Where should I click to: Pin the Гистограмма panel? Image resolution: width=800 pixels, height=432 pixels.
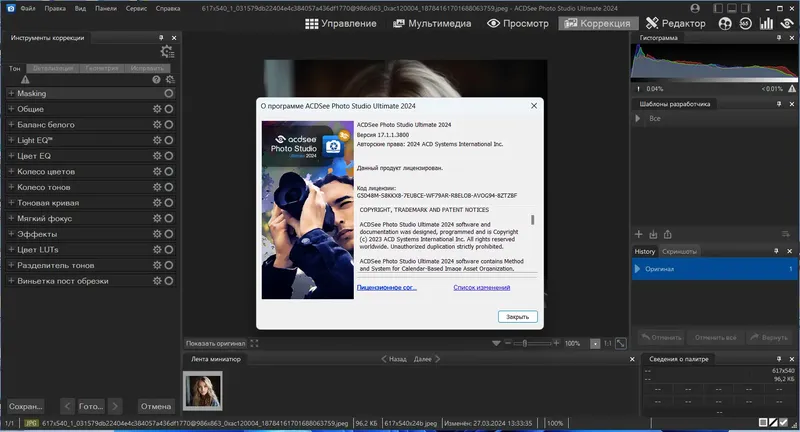(x=779, y=38)
